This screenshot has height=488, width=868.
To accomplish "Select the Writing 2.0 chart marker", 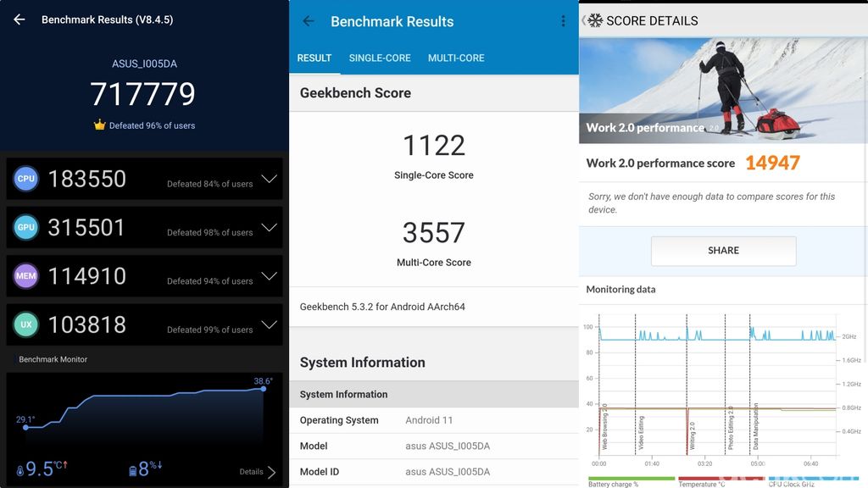I will (692, 435).
